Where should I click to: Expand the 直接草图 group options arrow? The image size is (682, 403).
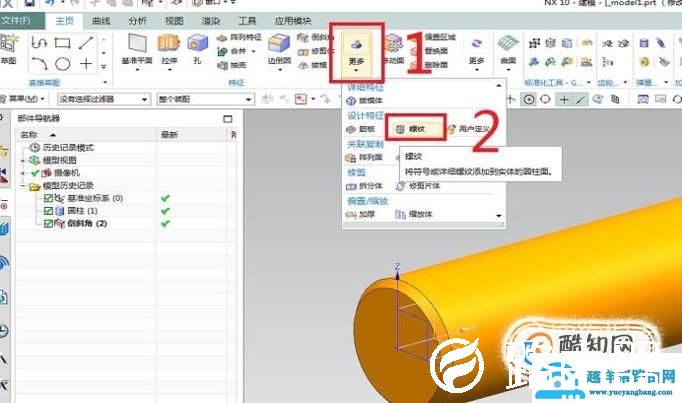click(105, 82)
